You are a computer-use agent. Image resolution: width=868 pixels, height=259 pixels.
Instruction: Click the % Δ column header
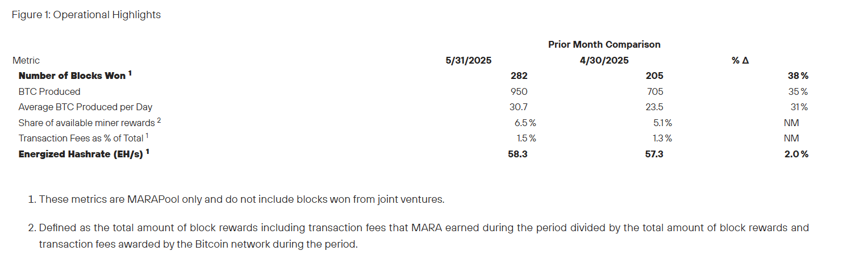click(740, 60)
